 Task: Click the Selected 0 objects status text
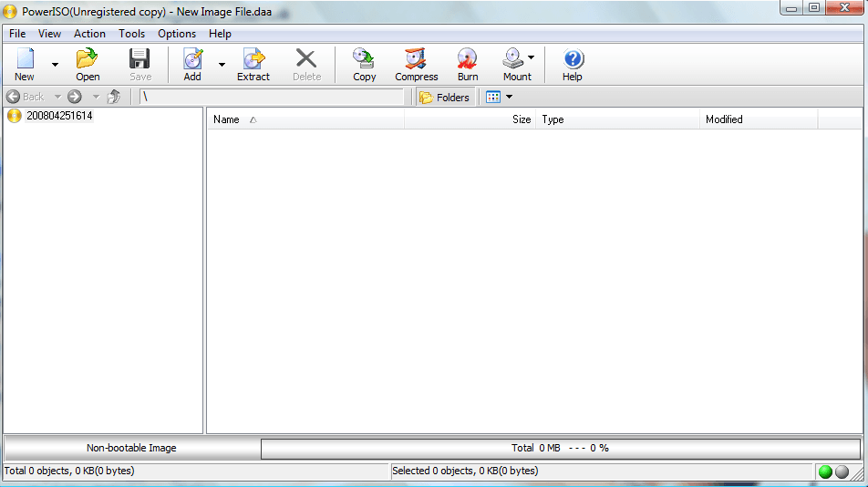[465, 471]
